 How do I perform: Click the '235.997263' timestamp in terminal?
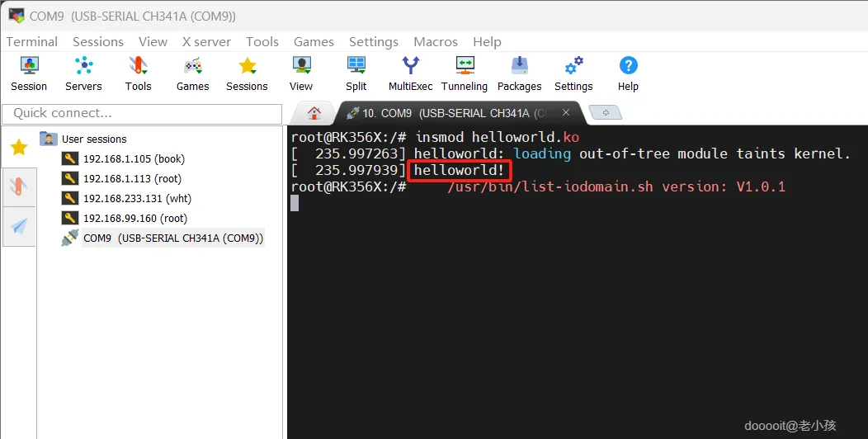tap(356, 153)
